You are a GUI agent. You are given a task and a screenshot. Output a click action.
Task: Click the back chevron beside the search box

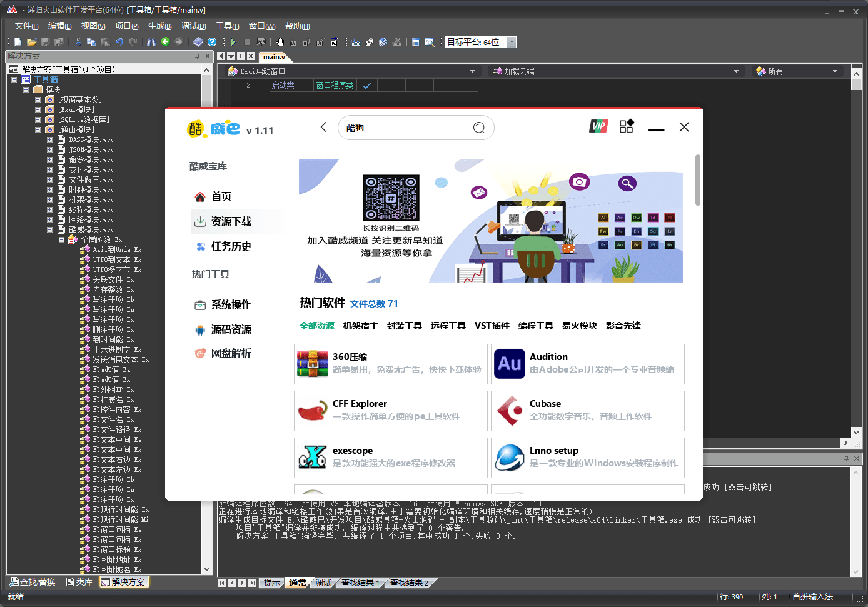click(x=323, y=127)
